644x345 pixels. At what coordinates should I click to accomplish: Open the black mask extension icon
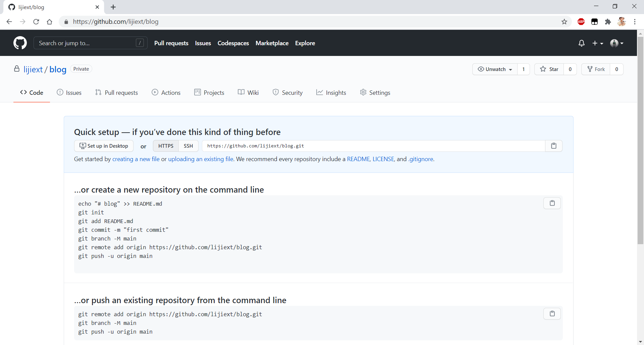594,22
